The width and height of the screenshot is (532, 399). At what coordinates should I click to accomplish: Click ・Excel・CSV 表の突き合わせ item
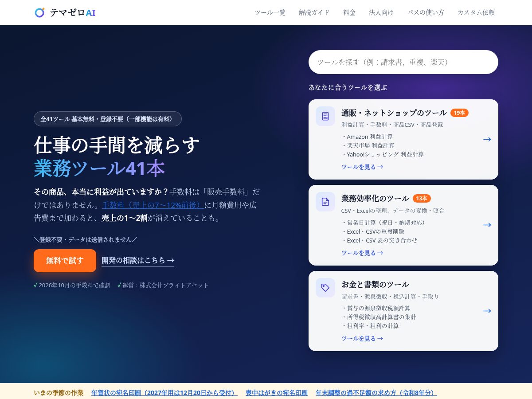379,240
